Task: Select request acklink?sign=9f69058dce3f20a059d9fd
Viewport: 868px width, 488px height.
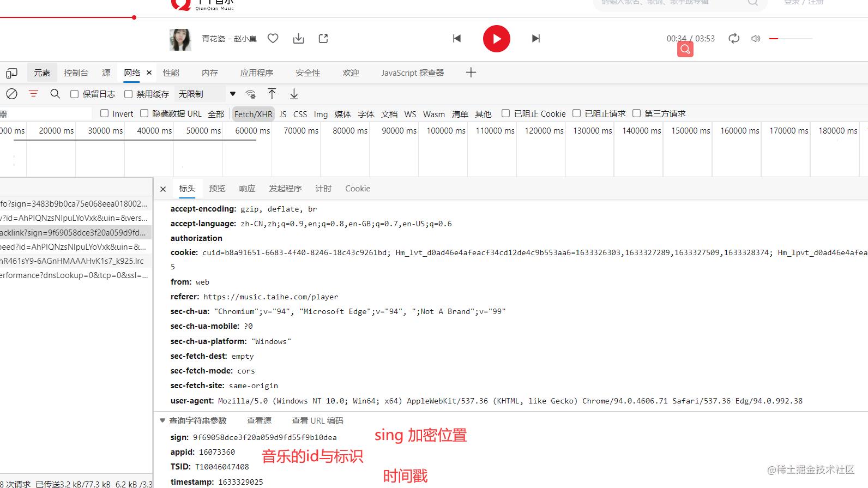Action: [76, 232]
